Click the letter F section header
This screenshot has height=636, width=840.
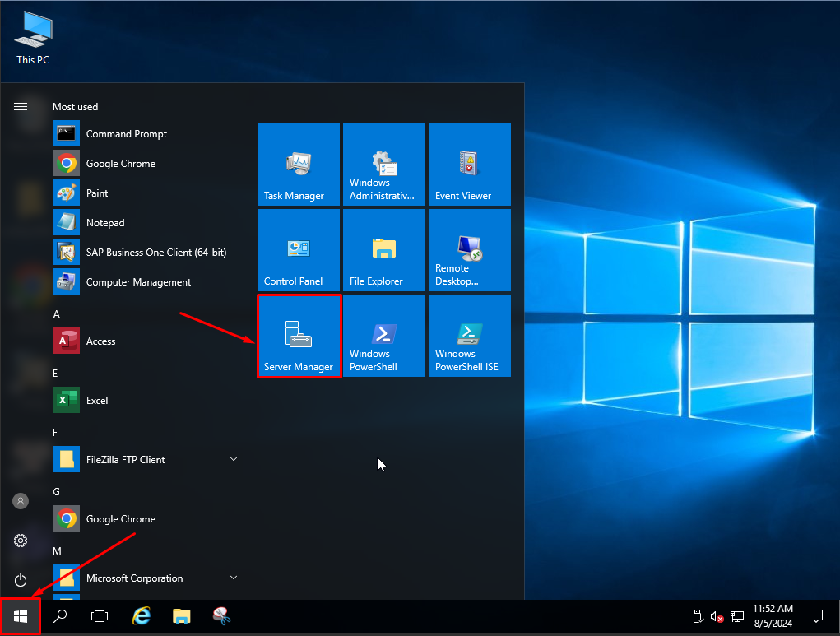point(55,433)
